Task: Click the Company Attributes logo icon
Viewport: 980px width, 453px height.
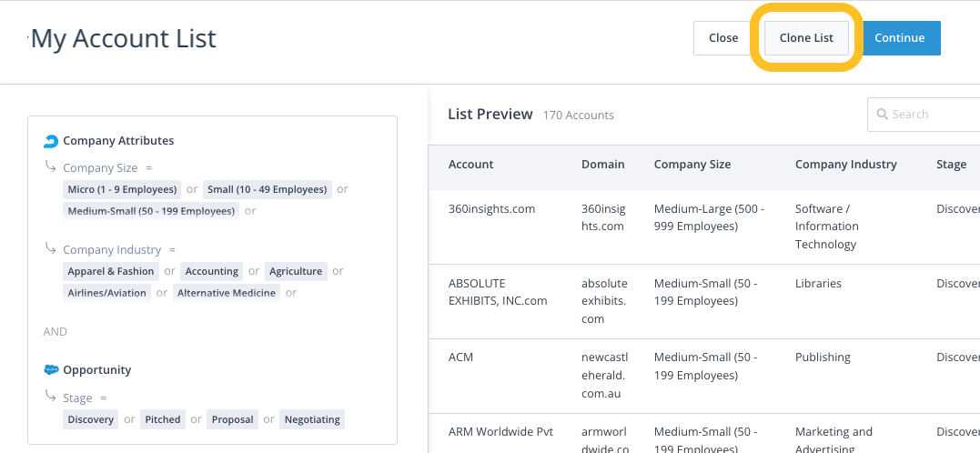Action: pyautogui.click(x=51, y=141)
